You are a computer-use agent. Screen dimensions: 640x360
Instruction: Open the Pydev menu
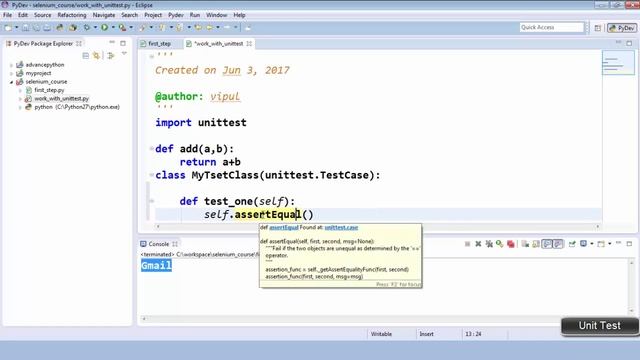(176, 15)
